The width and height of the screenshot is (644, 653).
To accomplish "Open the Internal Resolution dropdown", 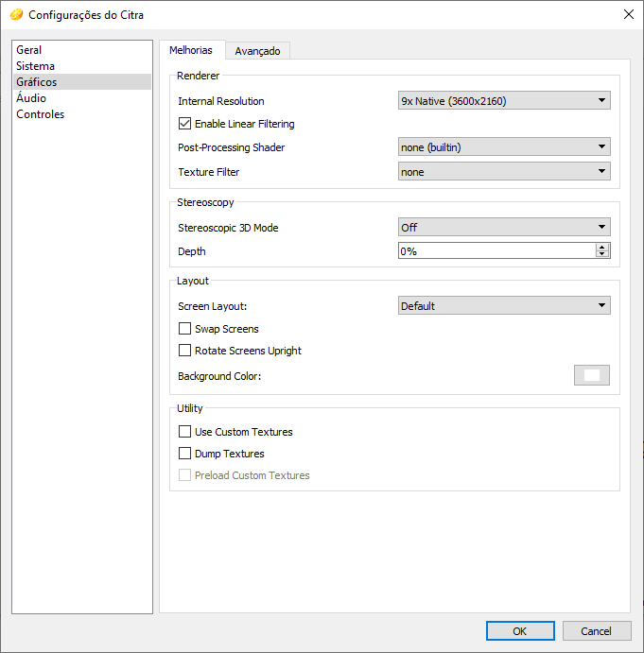I will [x=504, y=100].
